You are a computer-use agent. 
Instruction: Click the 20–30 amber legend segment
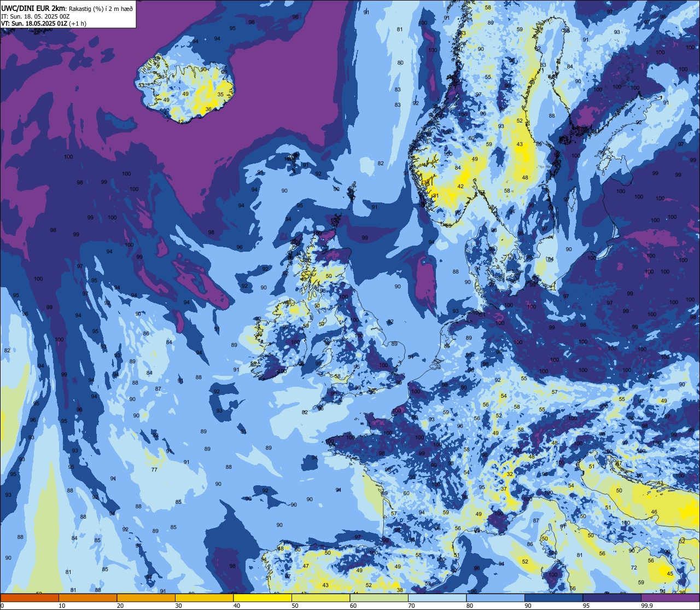tap(146, 598)
